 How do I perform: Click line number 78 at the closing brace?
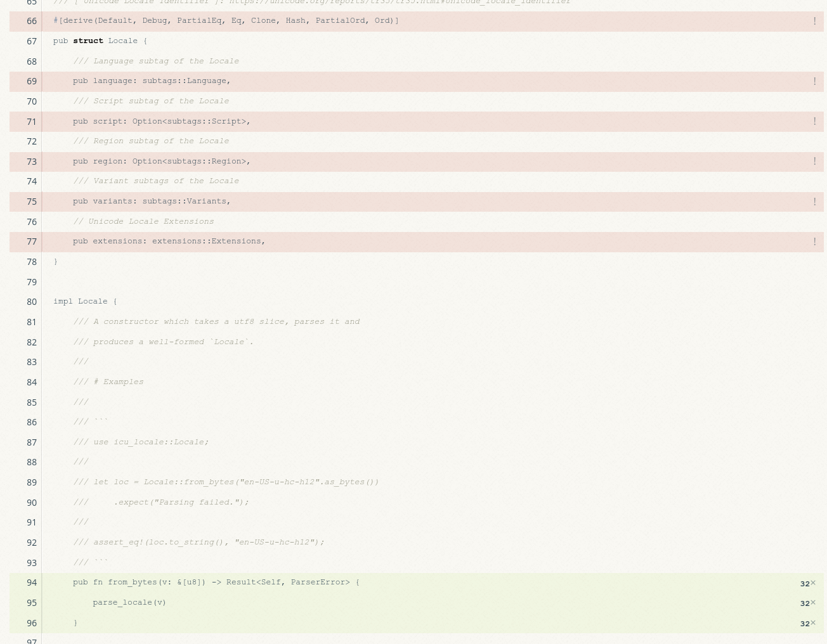tap(32, 262)
